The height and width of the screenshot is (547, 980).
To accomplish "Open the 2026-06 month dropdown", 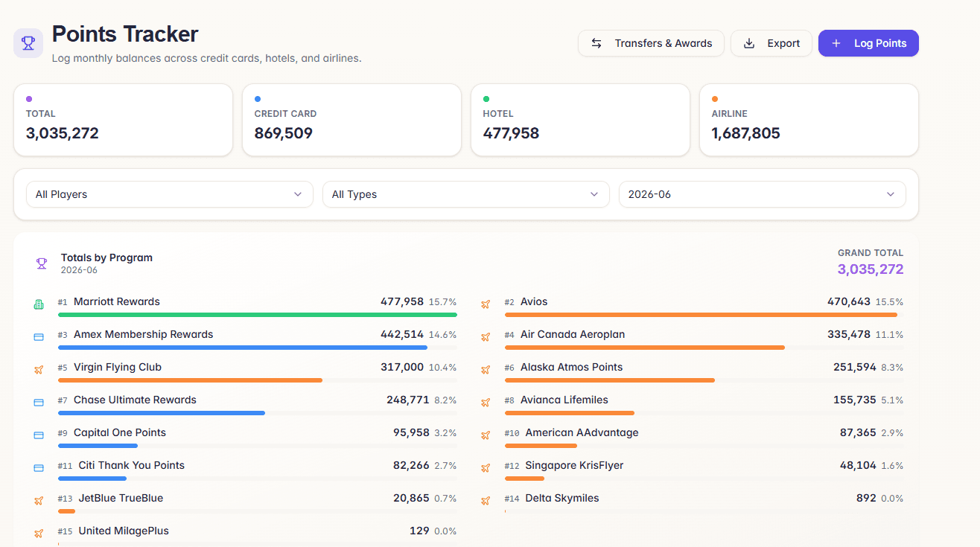I will point(763,194).
